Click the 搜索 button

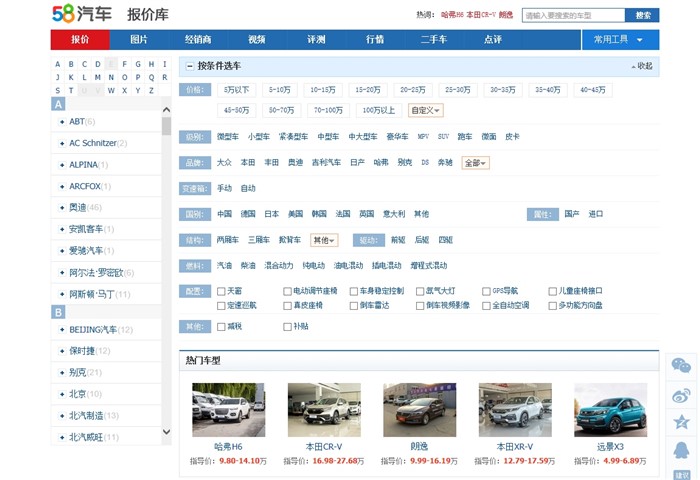tap(642, 15)
